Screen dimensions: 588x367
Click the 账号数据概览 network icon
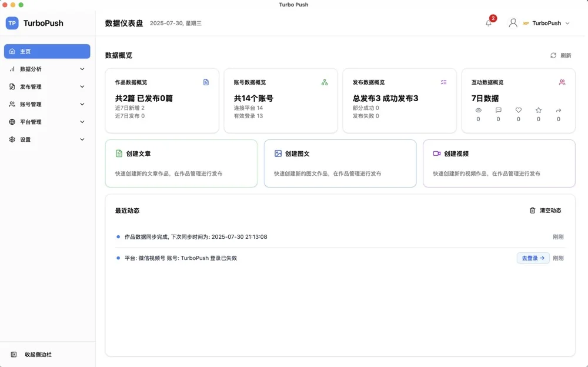click(325, 82)
